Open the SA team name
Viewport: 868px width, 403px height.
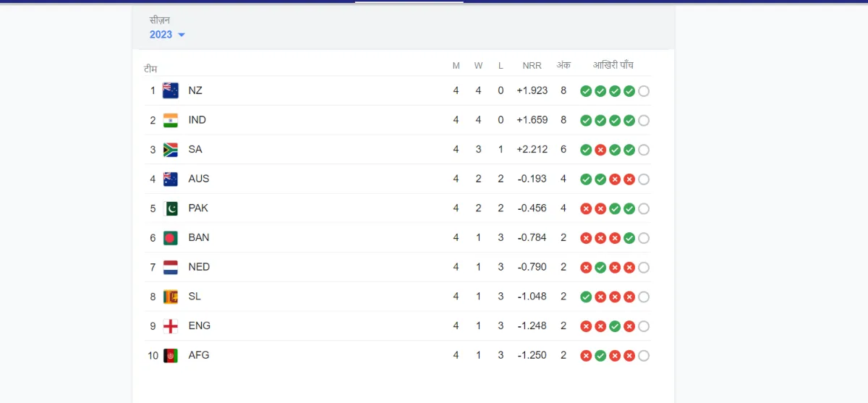point(195,149)
